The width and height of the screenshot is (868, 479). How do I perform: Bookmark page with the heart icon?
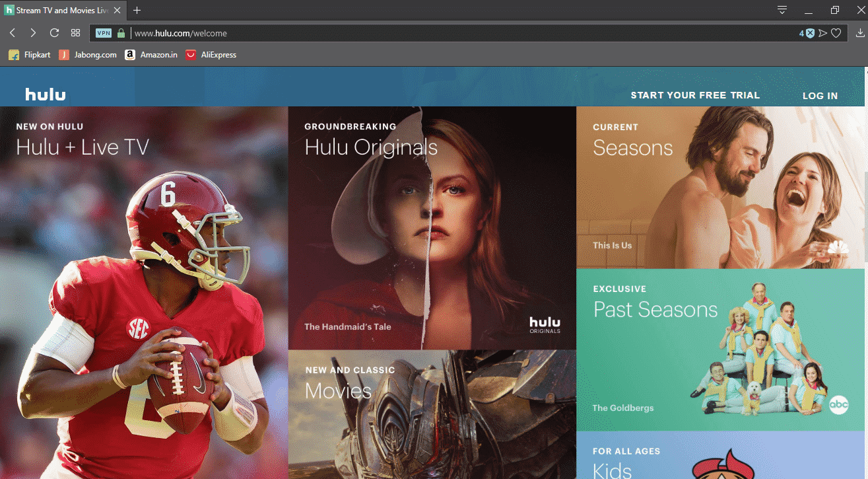836,33
